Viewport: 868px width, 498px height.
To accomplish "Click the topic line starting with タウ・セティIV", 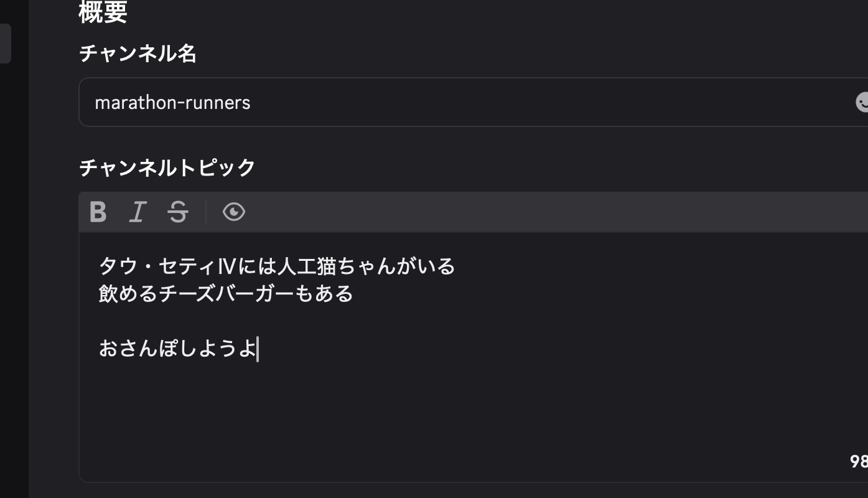I will (x=277, y=266).
